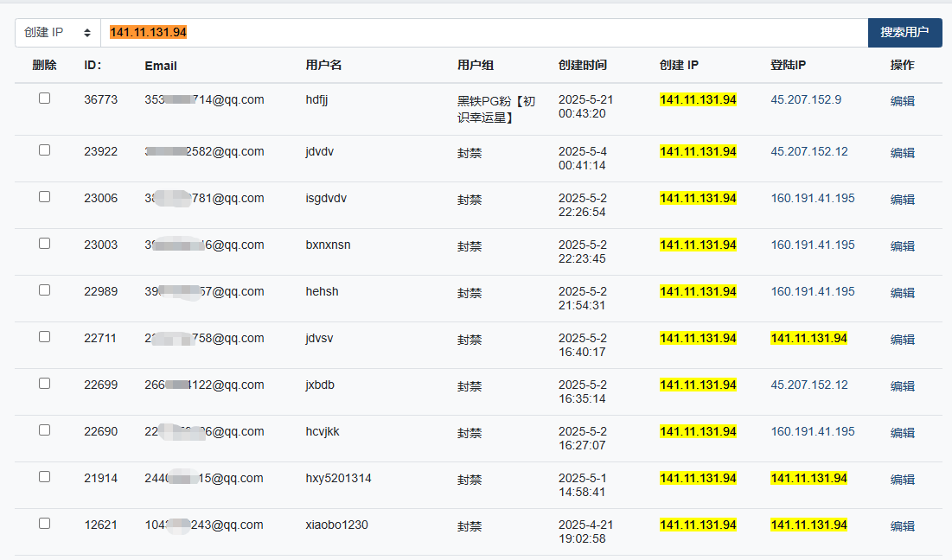Open 编辑 for user hxy5201314

(x=902, y=480)
